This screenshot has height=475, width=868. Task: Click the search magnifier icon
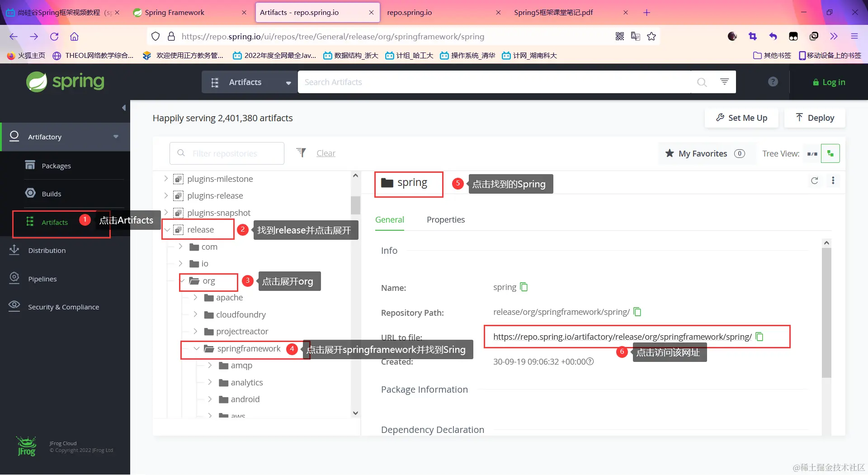click(x=702, y=82)
